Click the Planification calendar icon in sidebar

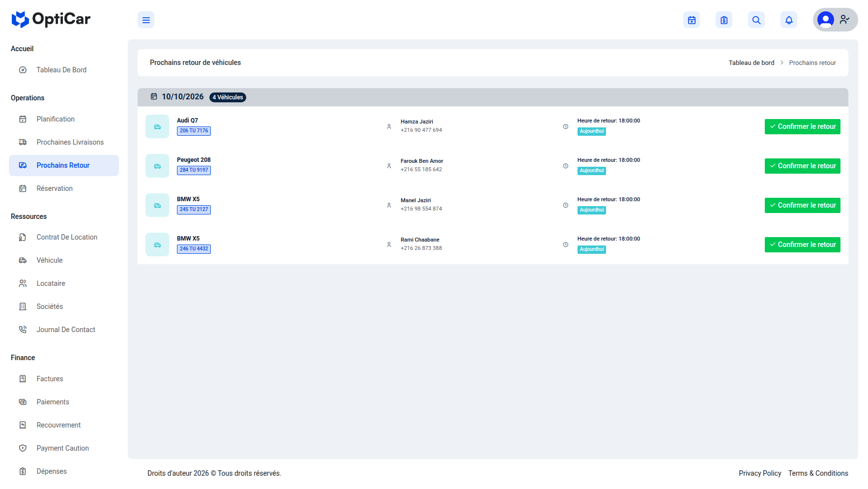[23, 119]
